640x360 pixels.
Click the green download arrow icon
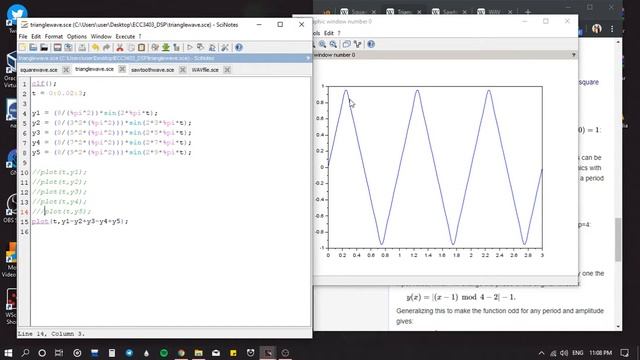pos(166,47)
